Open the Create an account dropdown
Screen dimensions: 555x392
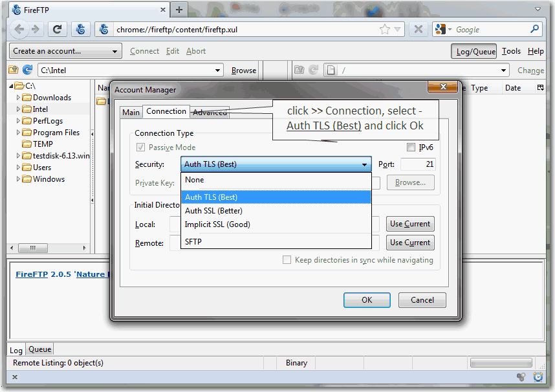(65, 51)
